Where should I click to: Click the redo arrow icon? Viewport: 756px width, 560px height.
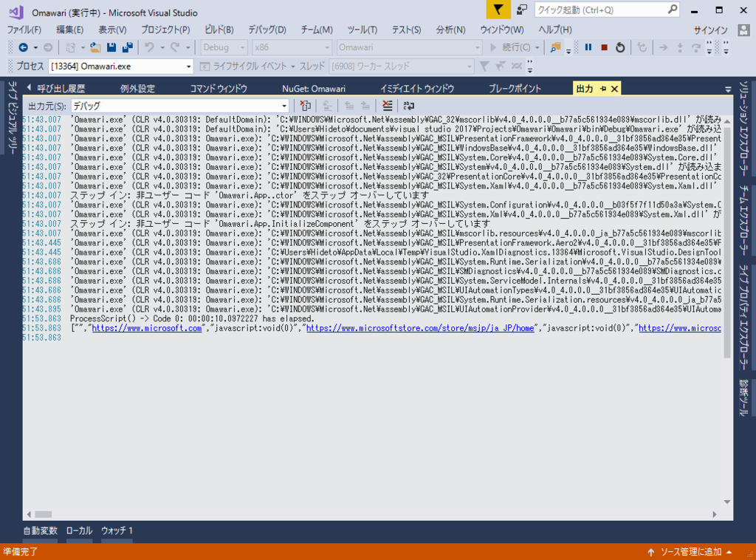175,47
